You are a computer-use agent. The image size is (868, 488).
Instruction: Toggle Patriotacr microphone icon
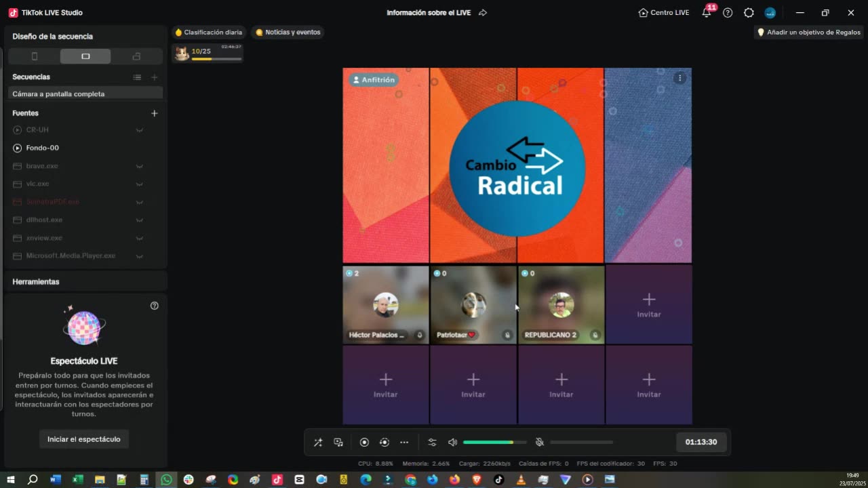(507, 335)
